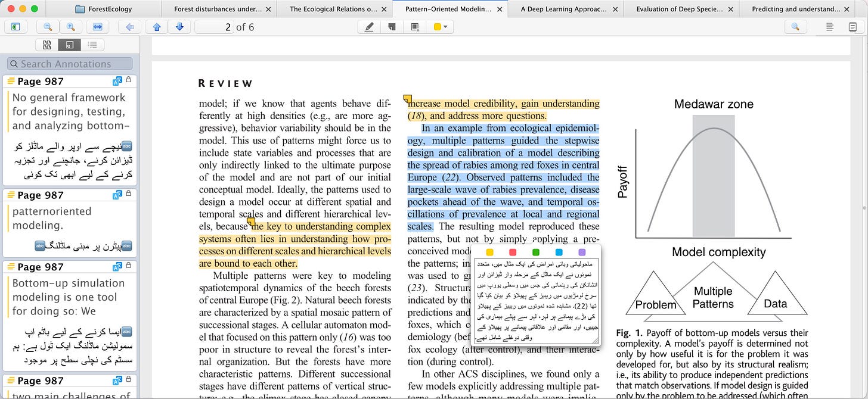Show document outline in sidebar
Screen dimensions: 868x399
tap(92, 45)
